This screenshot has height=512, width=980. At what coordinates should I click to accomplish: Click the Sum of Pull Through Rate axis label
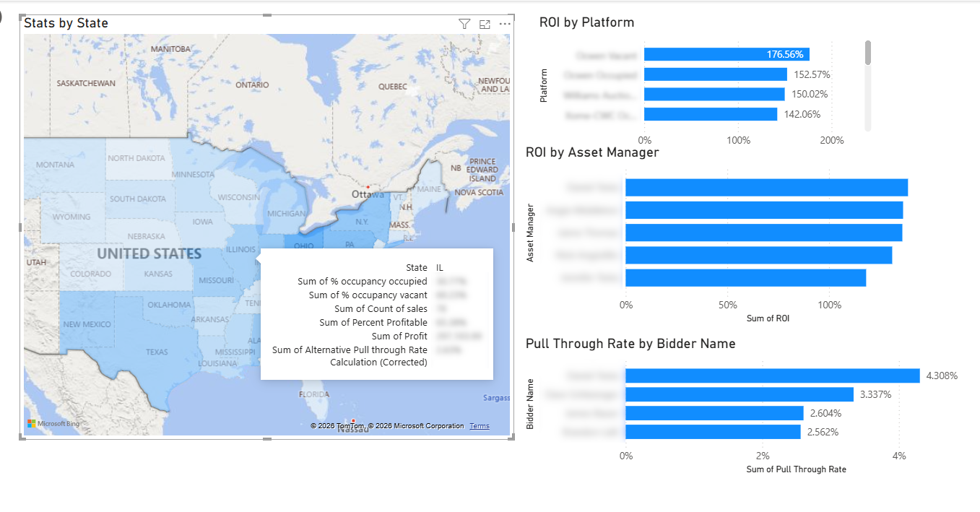[796, 469]
